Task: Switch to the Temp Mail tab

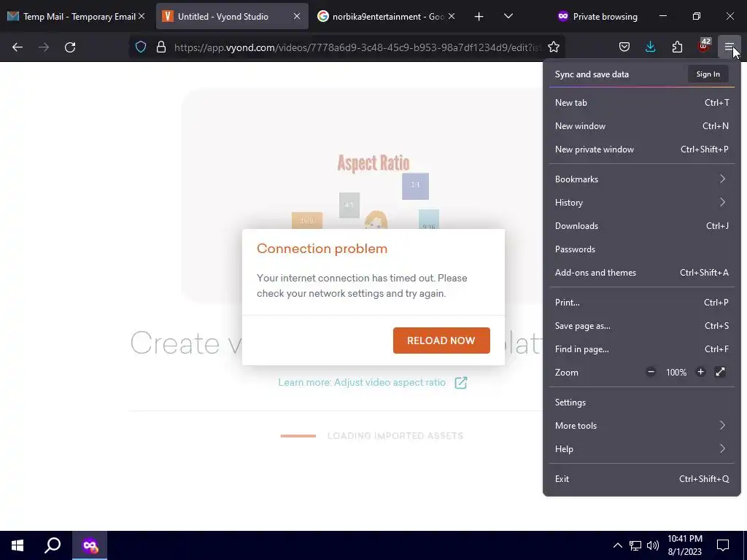Action: tap(76, 17)
